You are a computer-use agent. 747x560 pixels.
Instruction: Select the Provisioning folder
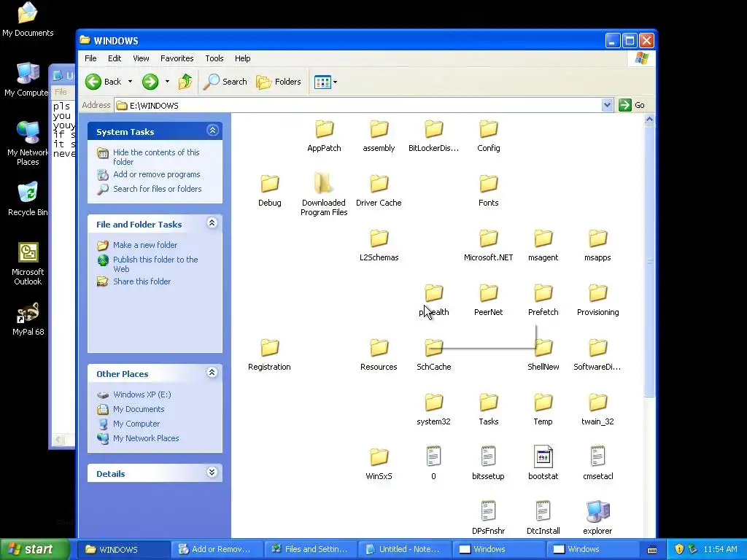point(598,300)
